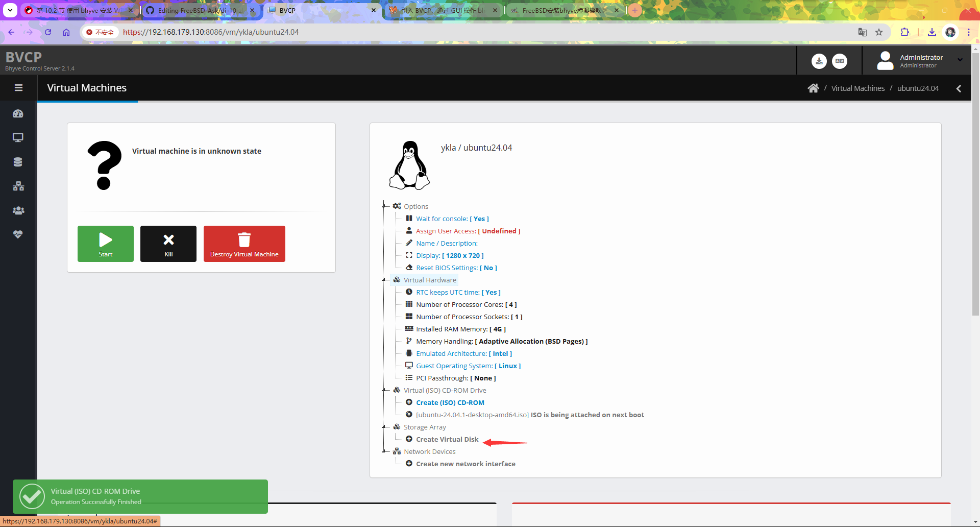Open Reset BIOS Settings option

(456, 268)
